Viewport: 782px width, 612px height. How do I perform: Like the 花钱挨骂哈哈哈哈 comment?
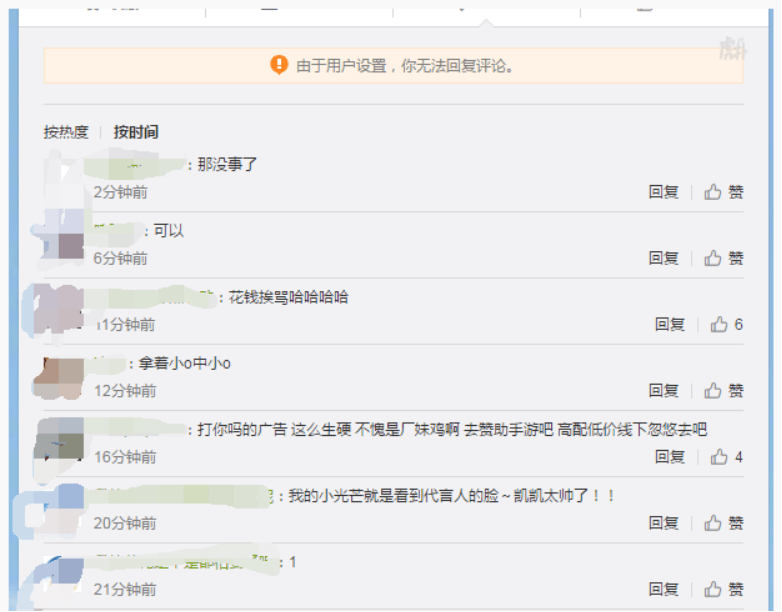(x=727, y=325)
